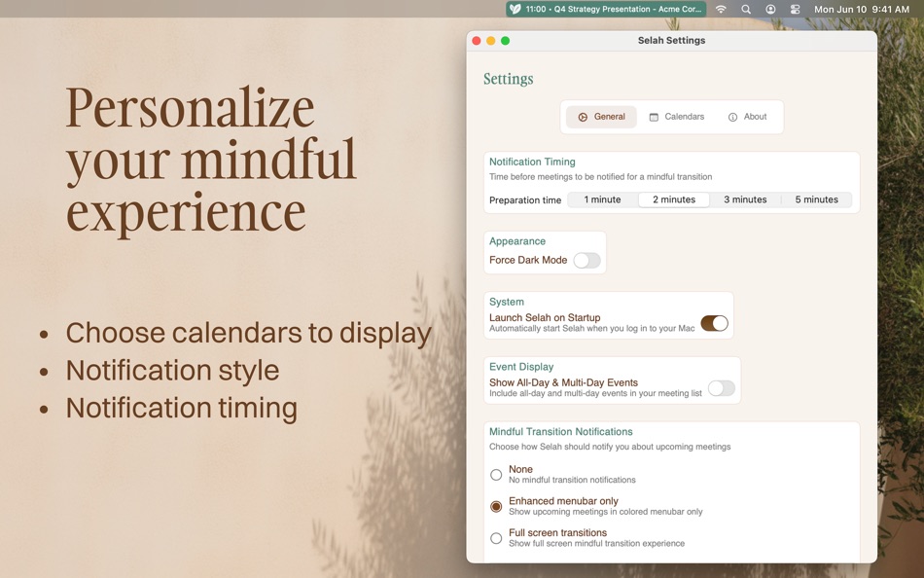This screenshot has height=578, width=924.
Task: Open the About tab
Action: tap(747, 117)
